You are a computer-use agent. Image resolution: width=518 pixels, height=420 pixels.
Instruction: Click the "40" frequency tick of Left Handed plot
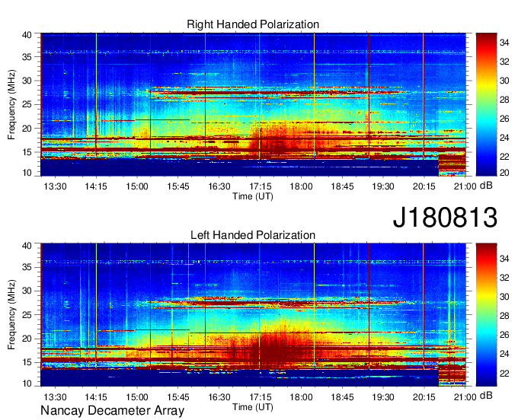[x=27, y=246]
